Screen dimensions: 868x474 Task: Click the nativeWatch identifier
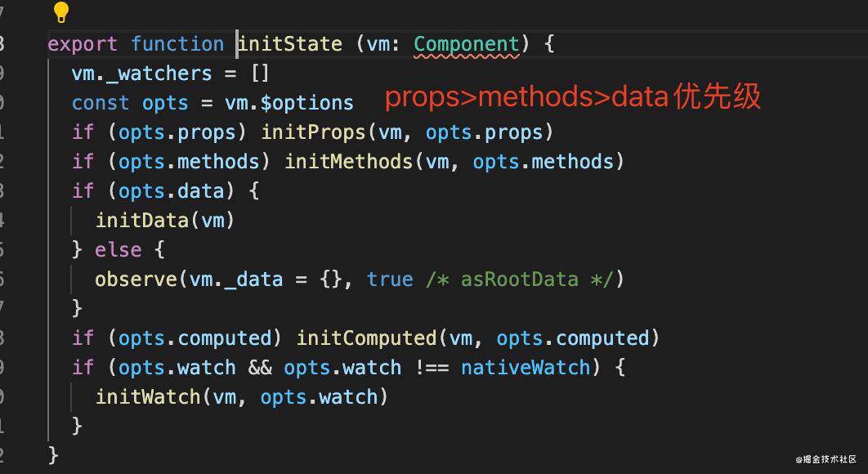pos(526,367)
